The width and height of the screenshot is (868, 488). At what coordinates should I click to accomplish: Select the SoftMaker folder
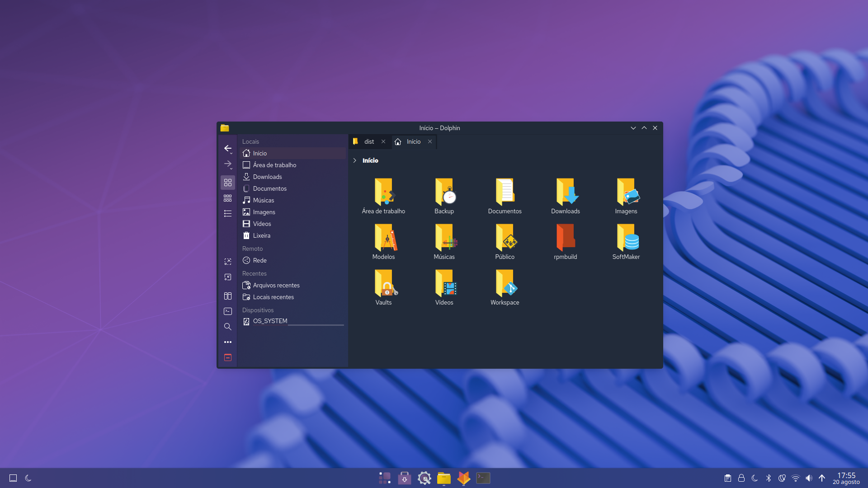(626, 242)
